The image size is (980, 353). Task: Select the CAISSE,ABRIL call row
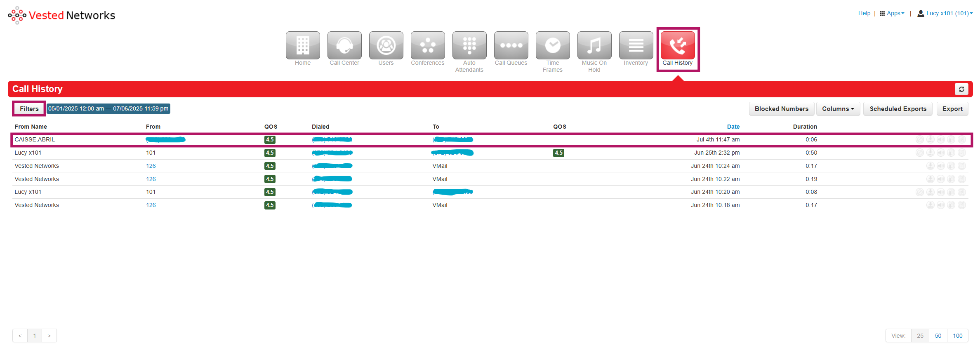point(35,140)
